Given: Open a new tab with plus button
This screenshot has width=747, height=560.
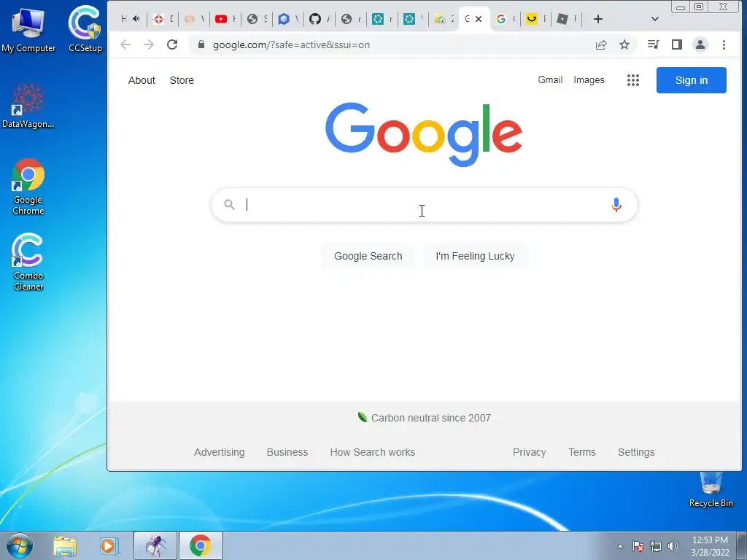Looking at the screenshot, I should (x=598, y=19).
